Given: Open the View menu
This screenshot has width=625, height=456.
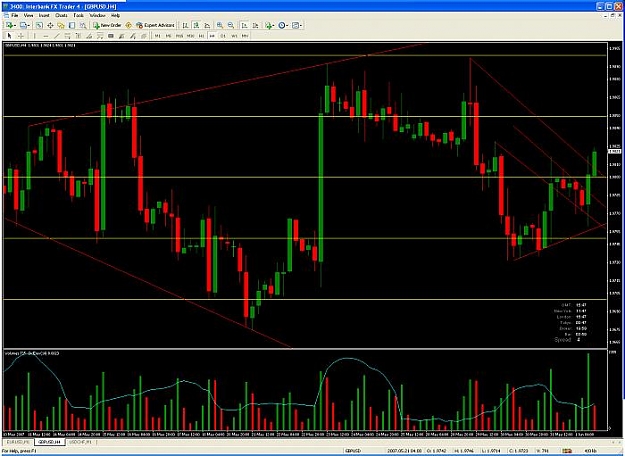Looking at the screenshot, I should point(28,15).
